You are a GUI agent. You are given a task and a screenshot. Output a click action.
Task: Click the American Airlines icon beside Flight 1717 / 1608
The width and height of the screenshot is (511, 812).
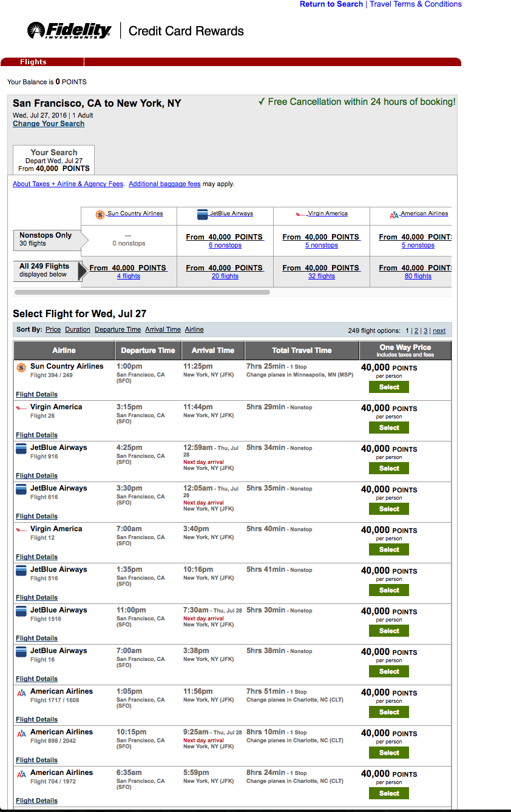[x=21, y=693]
